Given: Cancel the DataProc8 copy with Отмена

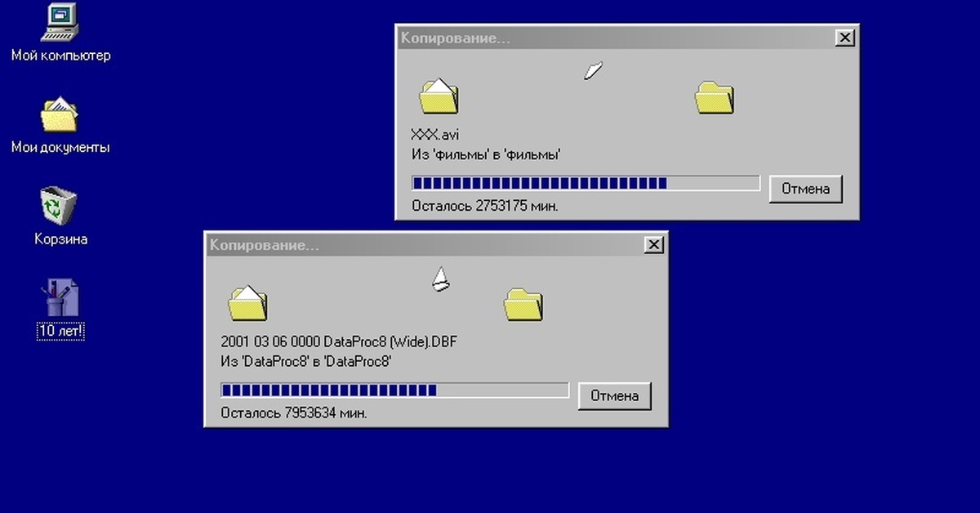Looking at the screenshot, I should point(614,396).
